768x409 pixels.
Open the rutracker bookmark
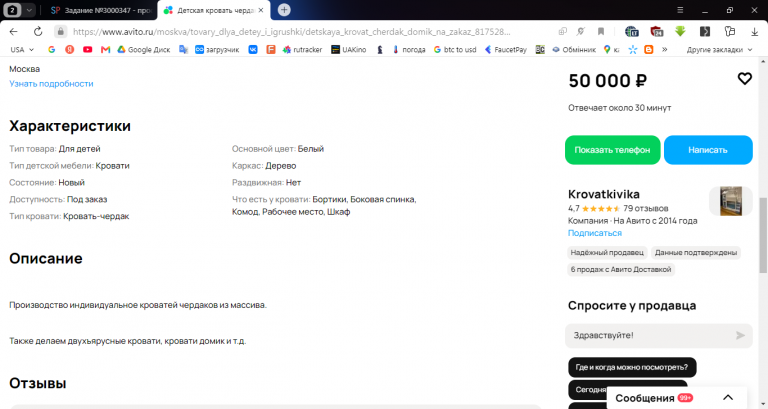click(x=302, y=49)
